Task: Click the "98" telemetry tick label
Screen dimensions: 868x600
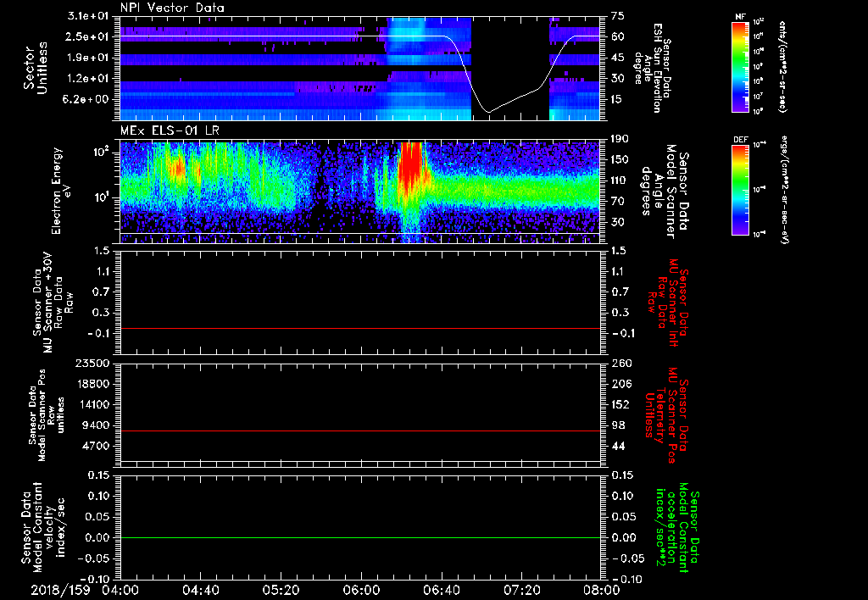Action: [x=618, y=425]
